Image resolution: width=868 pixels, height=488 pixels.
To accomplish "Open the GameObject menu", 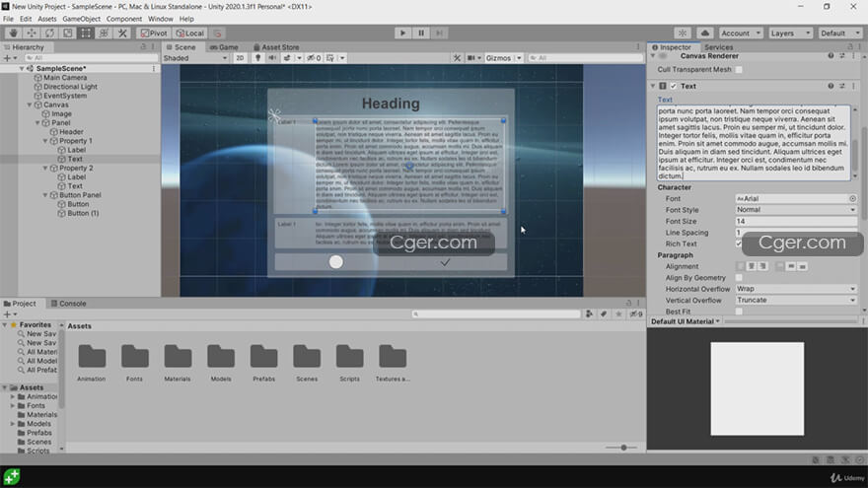I will point(81,19).
